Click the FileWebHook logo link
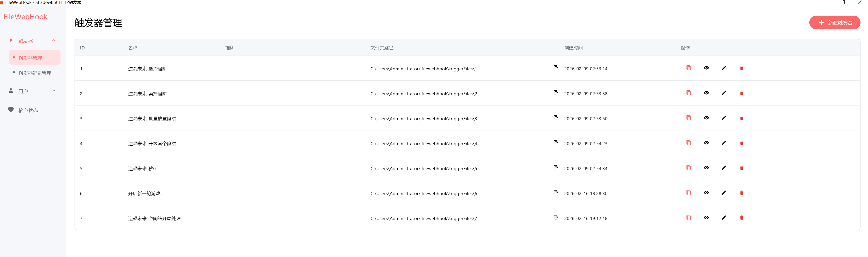The width and height of the screenshot is (868, 257). 25,17
